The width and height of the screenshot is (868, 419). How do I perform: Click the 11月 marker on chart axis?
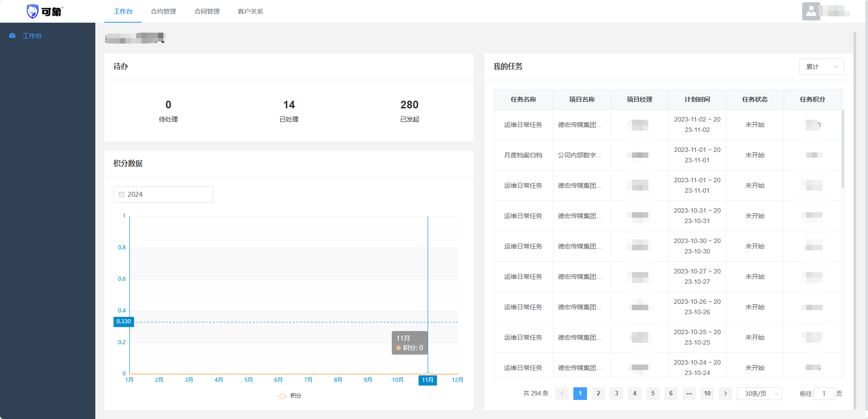coord(428,380)
